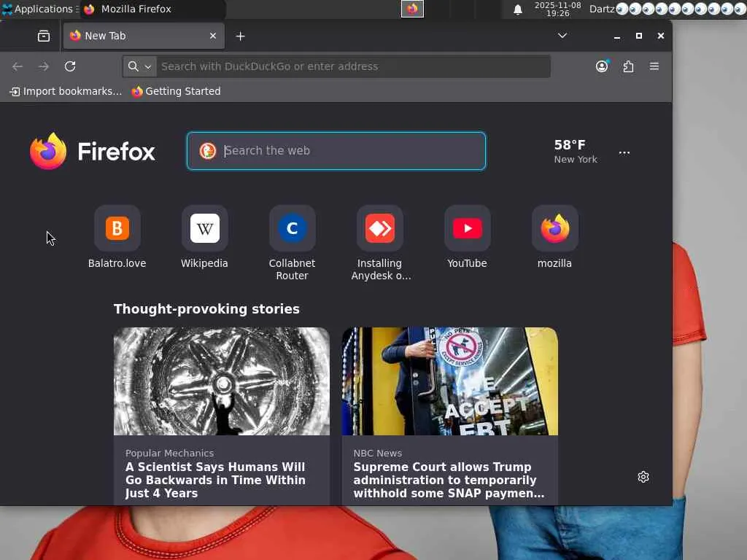Click the Mozilla Firefox taskbar entry
Image resolution: width=747 pixels, height=560 pixels.
click(x=152, y=9)
